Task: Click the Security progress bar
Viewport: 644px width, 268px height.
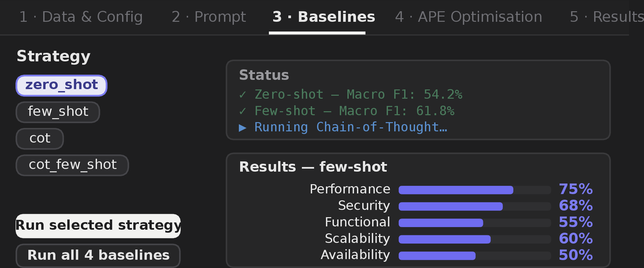Action: [475, 207]
